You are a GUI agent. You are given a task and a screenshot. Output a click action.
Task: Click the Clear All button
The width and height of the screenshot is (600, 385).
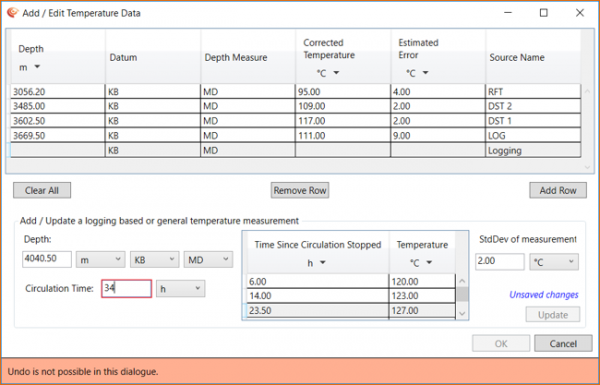pyautogui.click(x=42, y=190)
